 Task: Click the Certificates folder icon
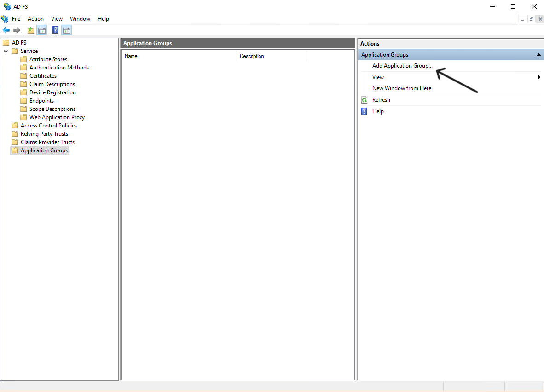click(x=23, y=76)
